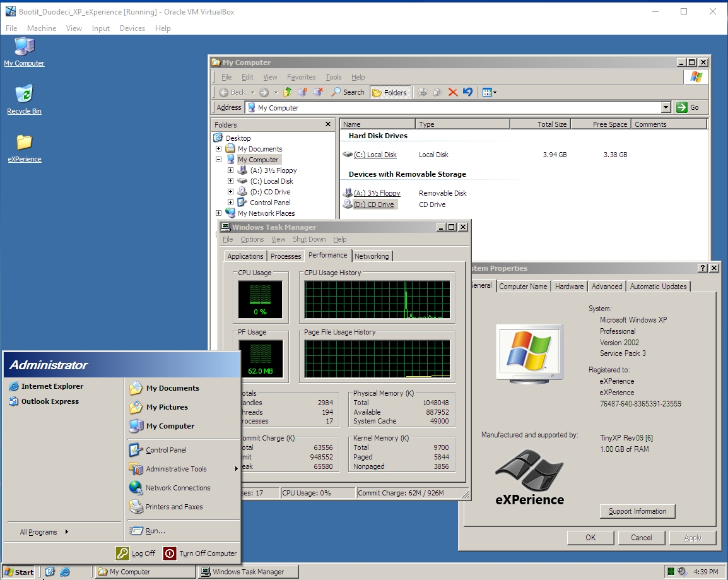728x580 pixels.
Task: Click Log Off in the Start menu
Action: (136, 553)
